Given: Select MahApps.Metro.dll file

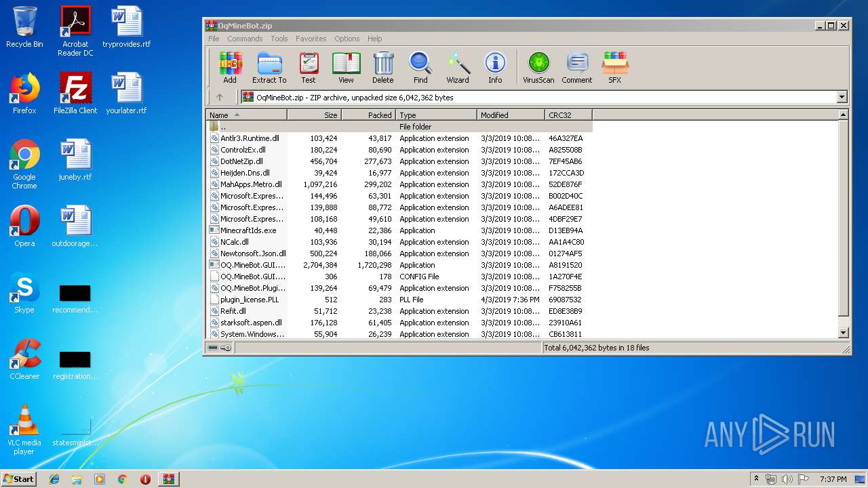Looking at the screenshot, I should tap(399, 184).
